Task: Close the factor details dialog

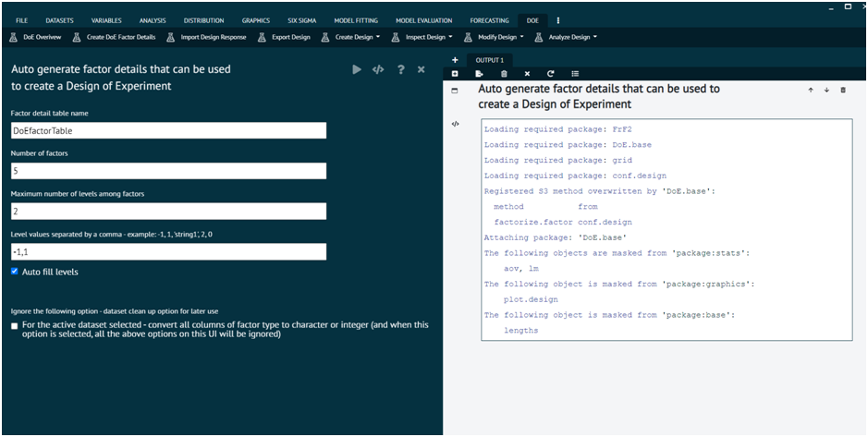Action: pos(422,69)
